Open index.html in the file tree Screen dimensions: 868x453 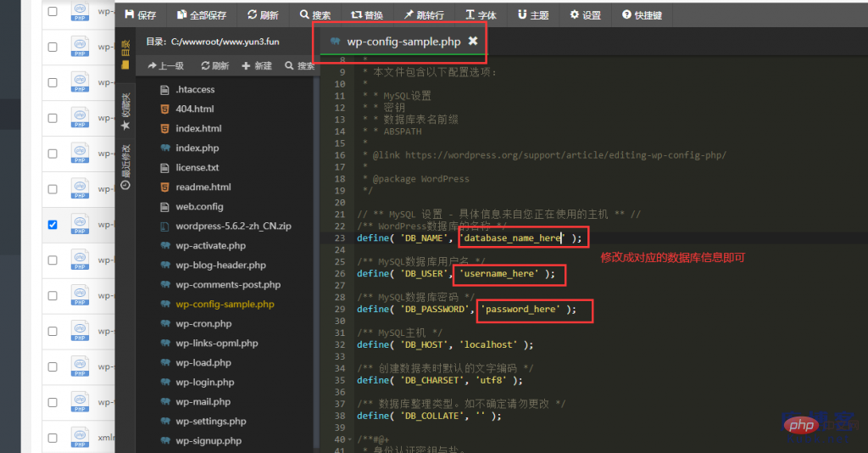coord(198,128)
